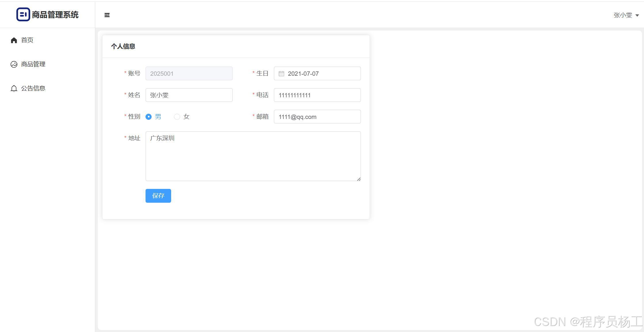This screenshot has height=332, width=644.
Task: Click the 保存 button
Action: tap(158, 196)
